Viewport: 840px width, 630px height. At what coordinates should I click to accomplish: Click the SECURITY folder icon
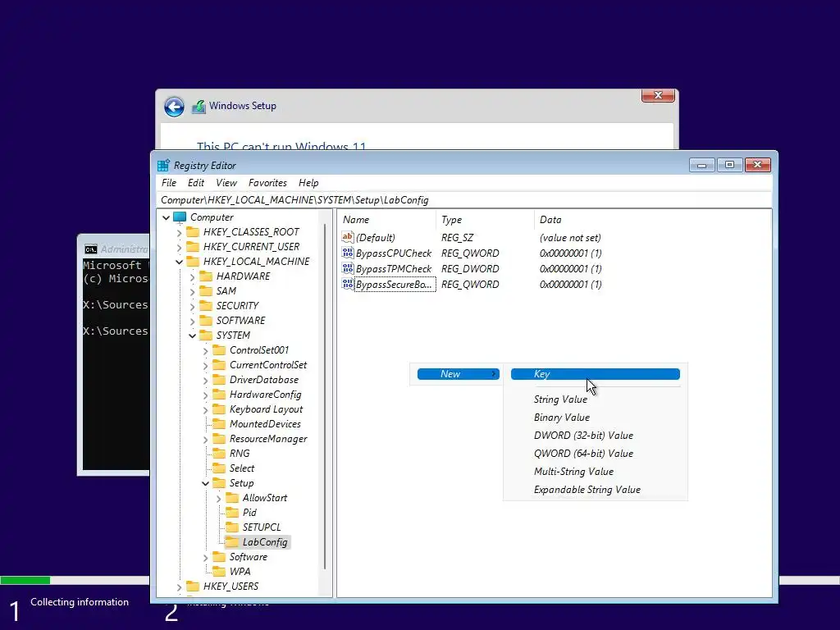(x=206, y=305)
